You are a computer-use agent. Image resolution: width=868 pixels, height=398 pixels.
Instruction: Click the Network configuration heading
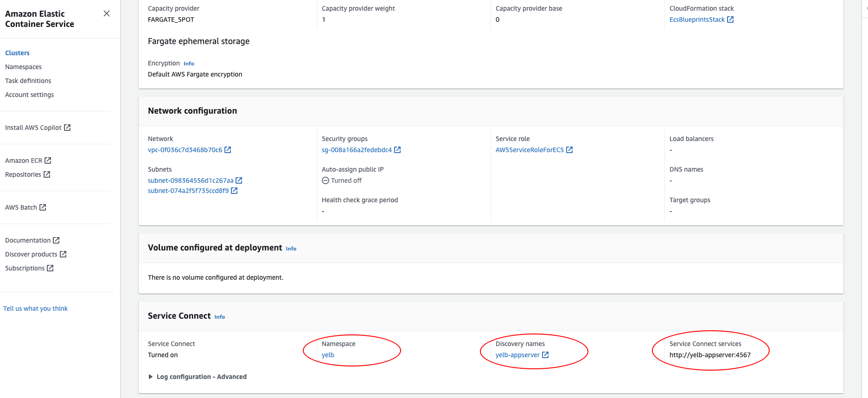click(192, 111)
